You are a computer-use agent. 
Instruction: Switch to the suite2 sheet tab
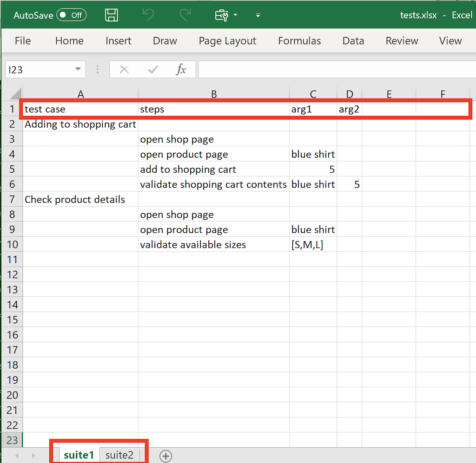[119, 455]
